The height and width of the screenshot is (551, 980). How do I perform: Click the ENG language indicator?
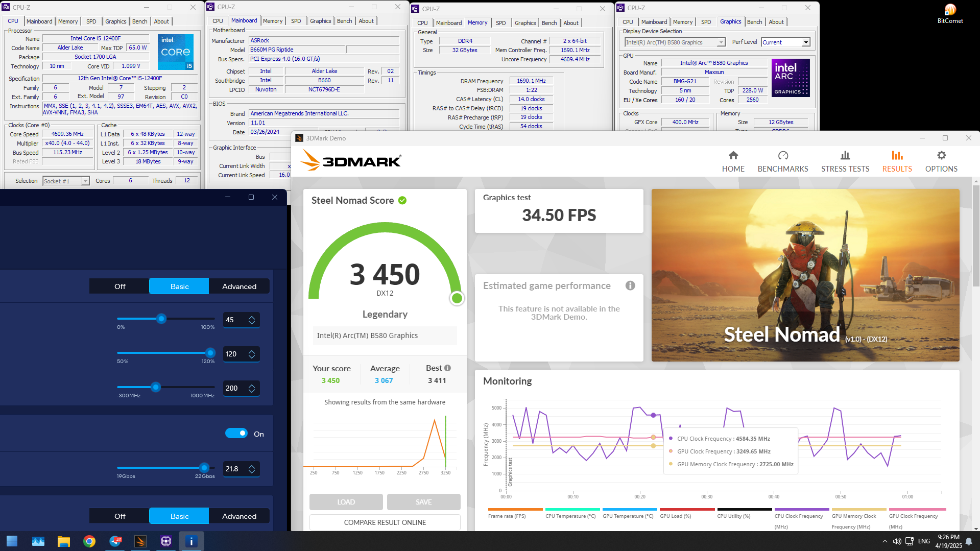click(x=924, y=541)
